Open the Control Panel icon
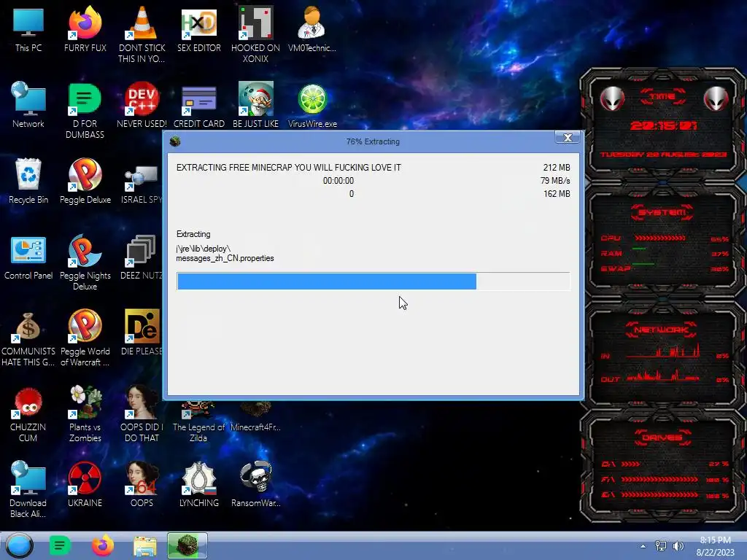 tap(28, 257)
